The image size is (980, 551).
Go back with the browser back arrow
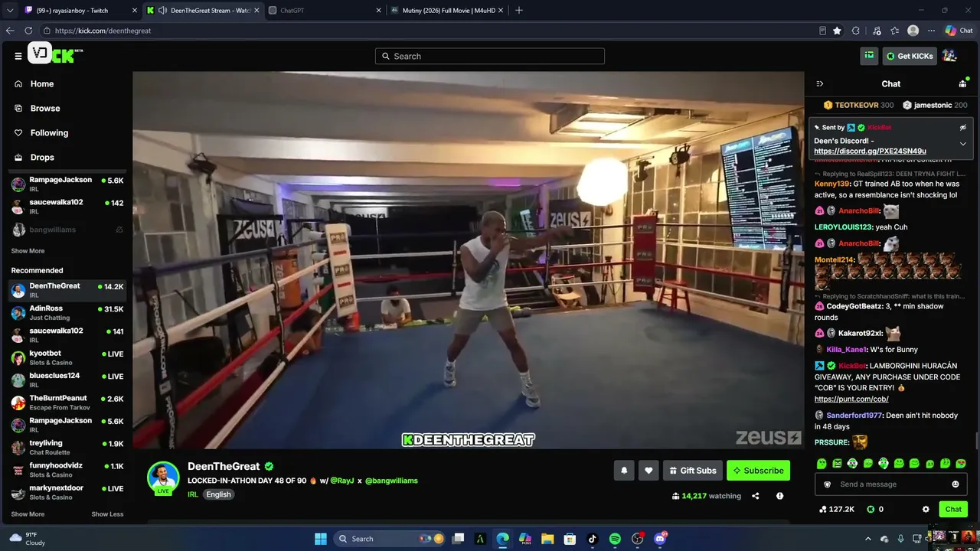[x=10, y=31]
